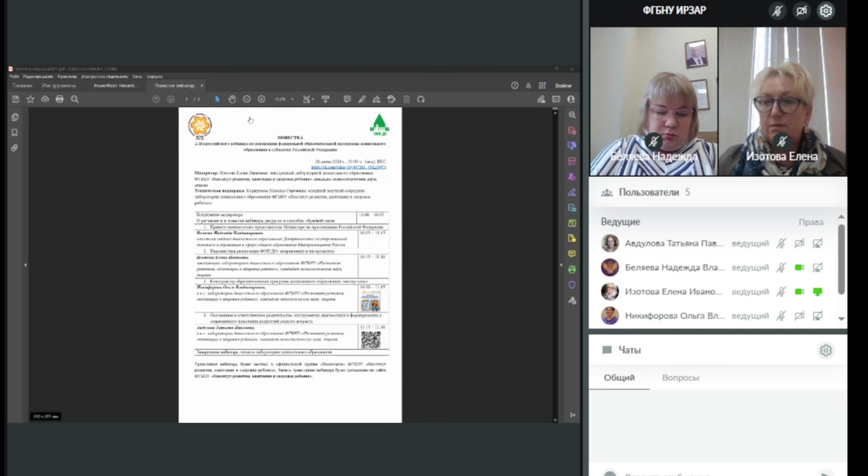Switch to the PowerPoint Present document tab
Image resolution: width=868 pixels, height=476 pixels.
115,86
